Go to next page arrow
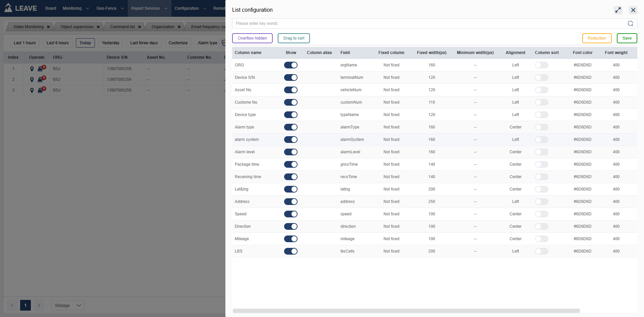This screenshot has height=317, width=644. 39,305
